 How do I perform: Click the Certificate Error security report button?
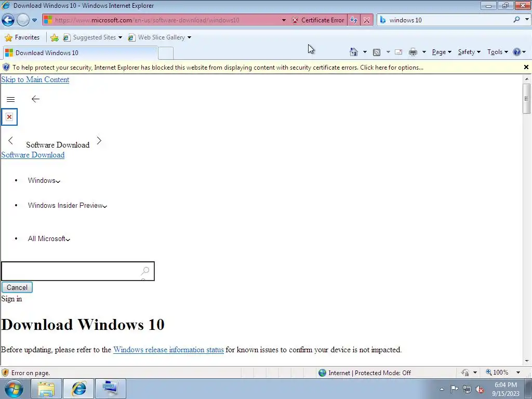[x=318, y=20]
